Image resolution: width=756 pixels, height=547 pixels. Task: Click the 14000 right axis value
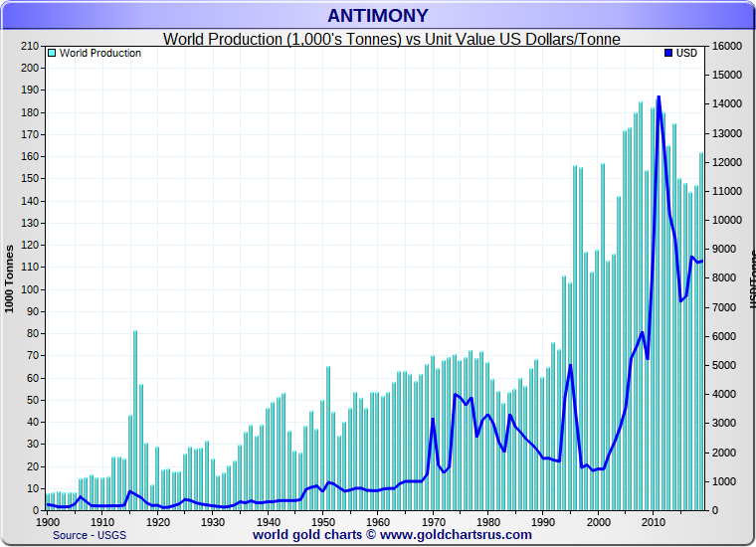click(726, 103)
